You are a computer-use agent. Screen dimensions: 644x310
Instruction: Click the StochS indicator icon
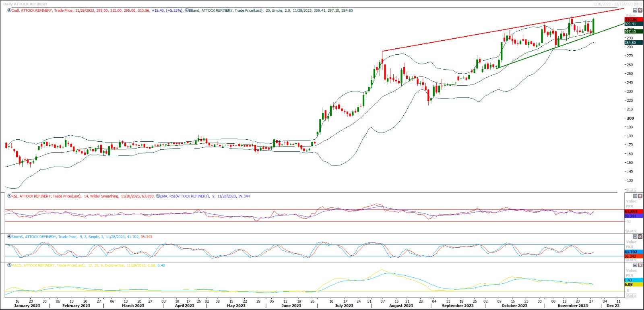pyautogui.click(x=9, y=237)
